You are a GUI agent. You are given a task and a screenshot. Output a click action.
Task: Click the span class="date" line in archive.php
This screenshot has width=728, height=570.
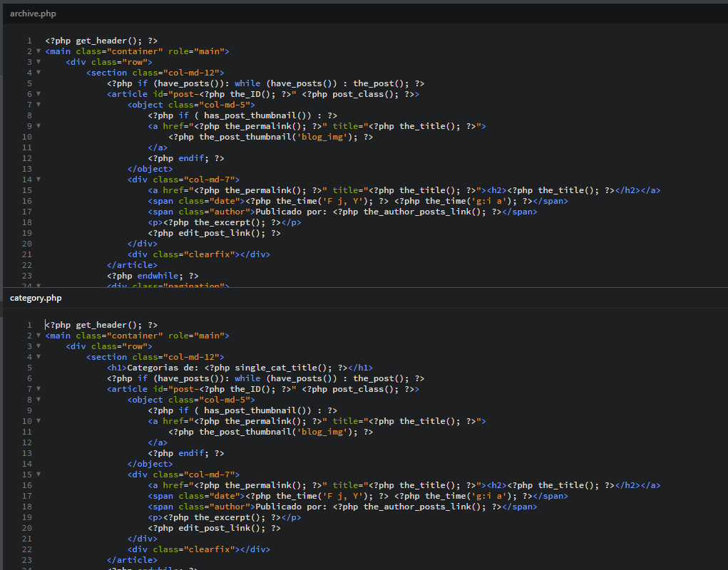358,201
